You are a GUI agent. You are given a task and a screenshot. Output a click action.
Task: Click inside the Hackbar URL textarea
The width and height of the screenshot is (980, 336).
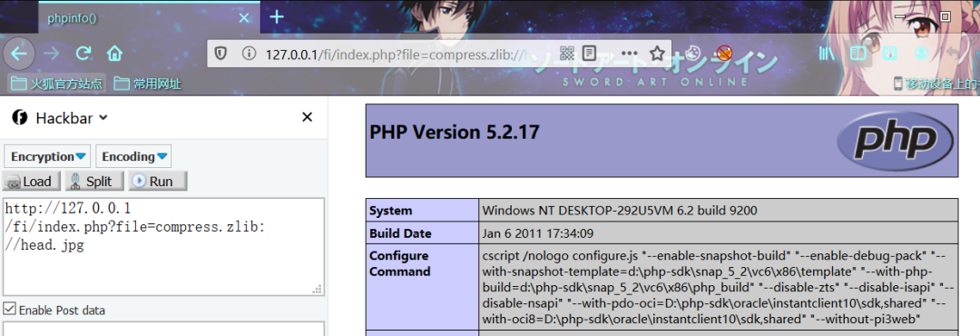[x=163, y=246]
